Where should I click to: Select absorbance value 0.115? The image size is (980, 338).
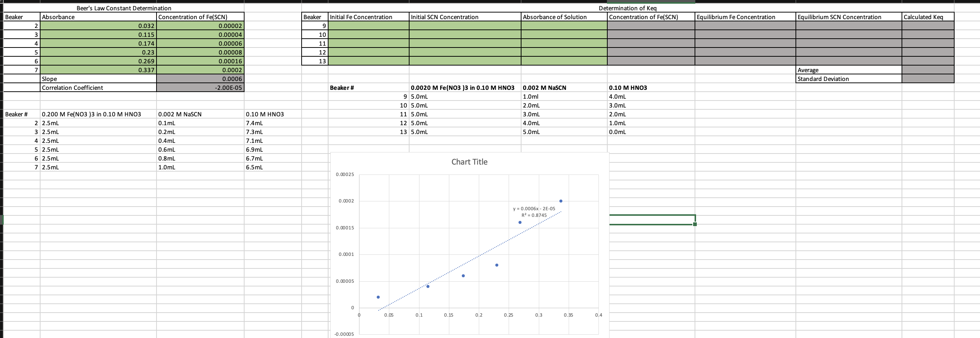(98, 35)
